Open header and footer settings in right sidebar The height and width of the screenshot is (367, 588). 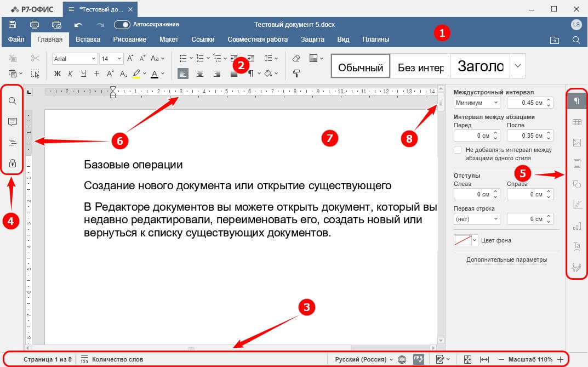576,163
